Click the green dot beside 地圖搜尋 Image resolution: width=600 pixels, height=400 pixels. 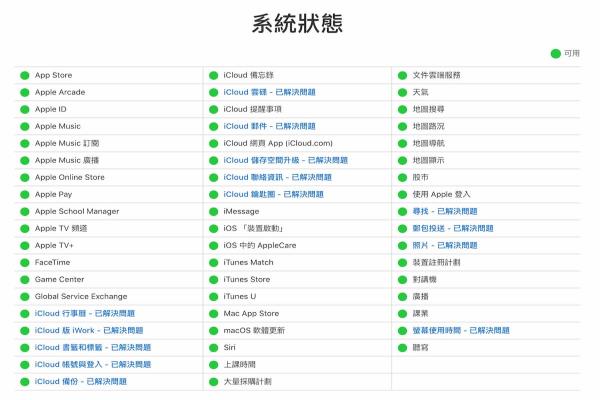click(x=402, y=109)
